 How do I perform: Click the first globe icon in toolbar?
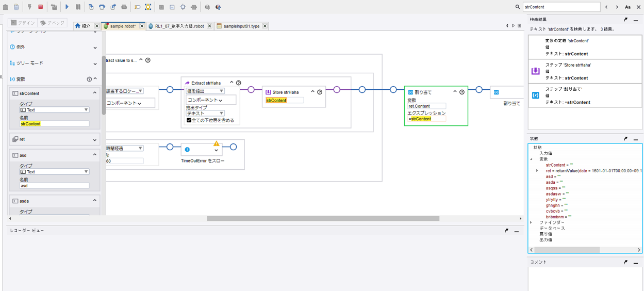point(207,7)
